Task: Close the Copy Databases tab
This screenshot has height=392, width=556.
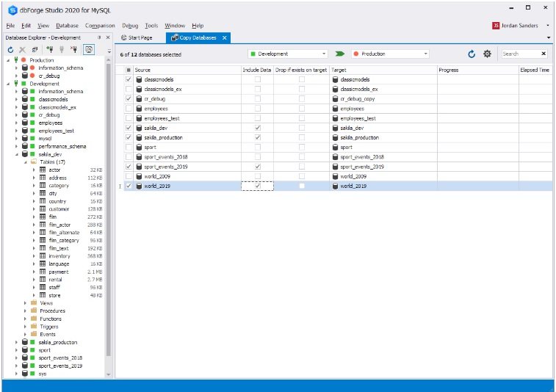Action: coord(225,38)
